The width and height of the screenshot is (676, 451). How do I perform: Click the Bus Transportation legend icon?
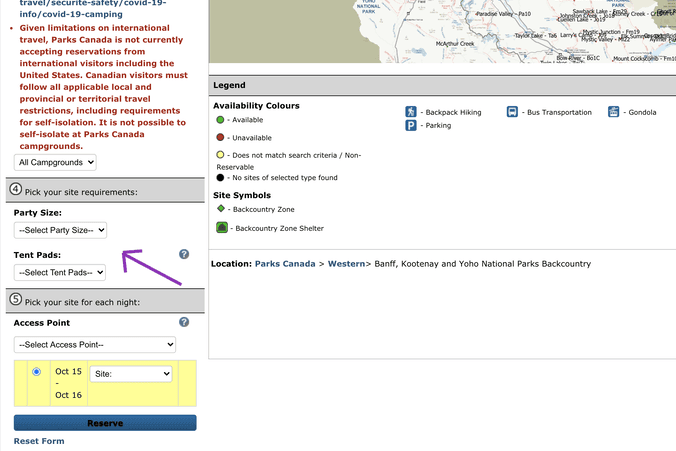[512, 112]
